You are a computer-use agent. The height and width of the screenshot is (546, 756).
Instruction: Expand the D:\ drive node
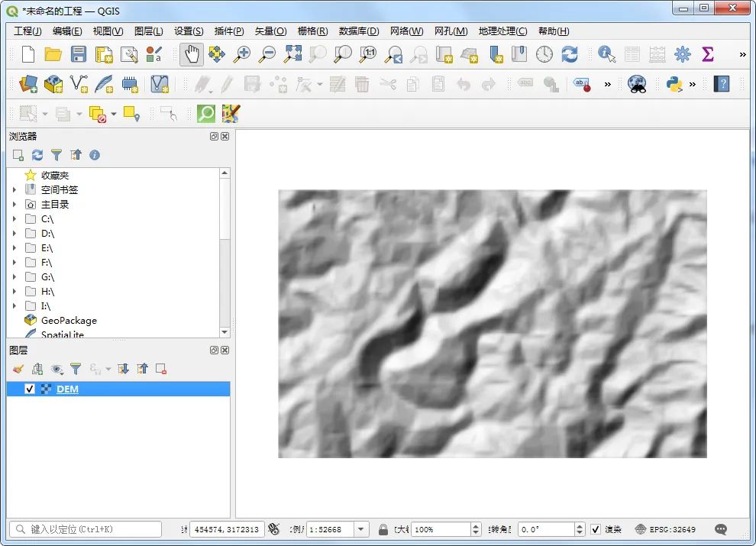(15, 234)
